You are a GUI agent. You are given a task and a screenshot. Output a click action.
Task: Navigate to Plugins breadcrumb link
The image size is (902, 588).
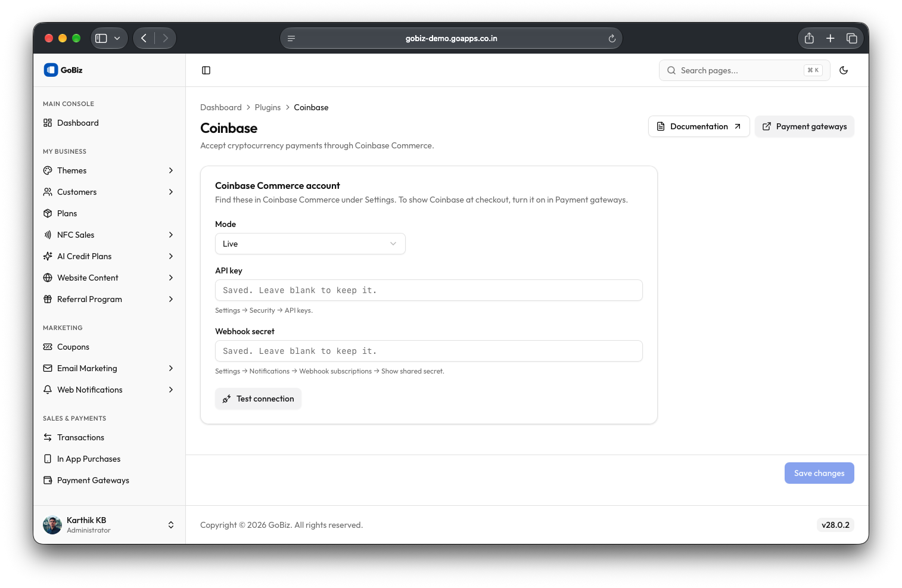pos(268,107)
